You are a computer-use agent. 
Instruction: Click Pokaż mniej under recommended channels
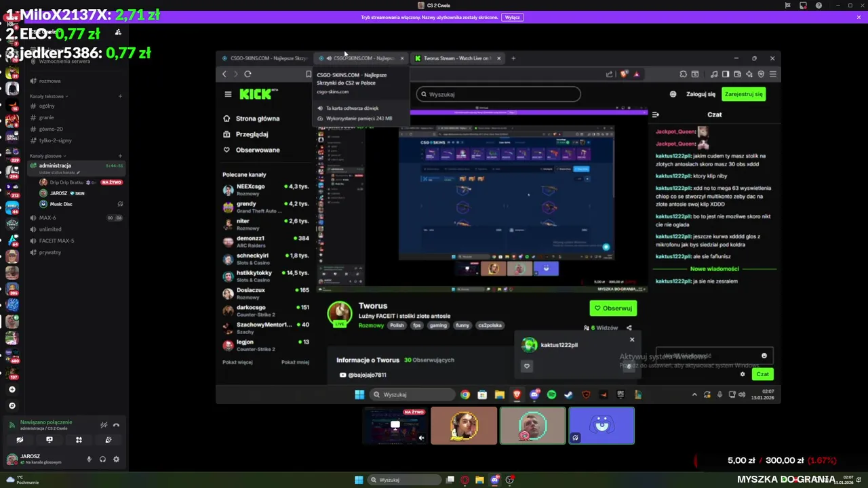[295, 362]
